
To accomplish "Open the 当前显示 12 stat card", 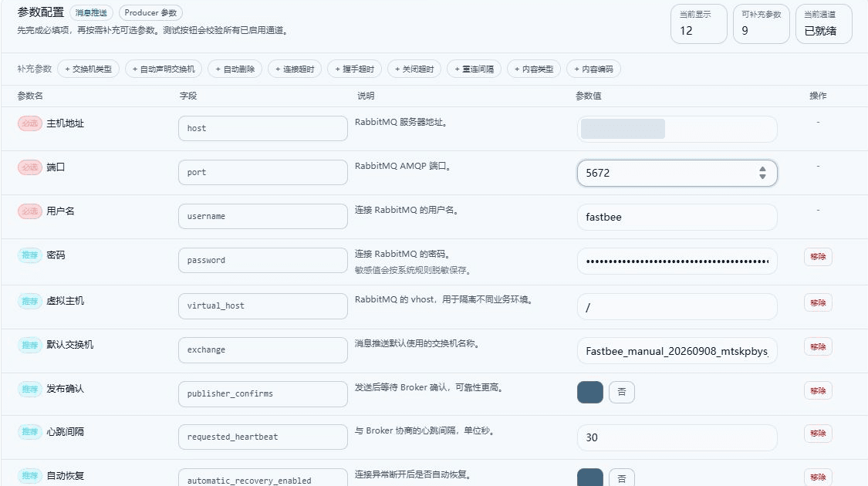I will 698,24.
